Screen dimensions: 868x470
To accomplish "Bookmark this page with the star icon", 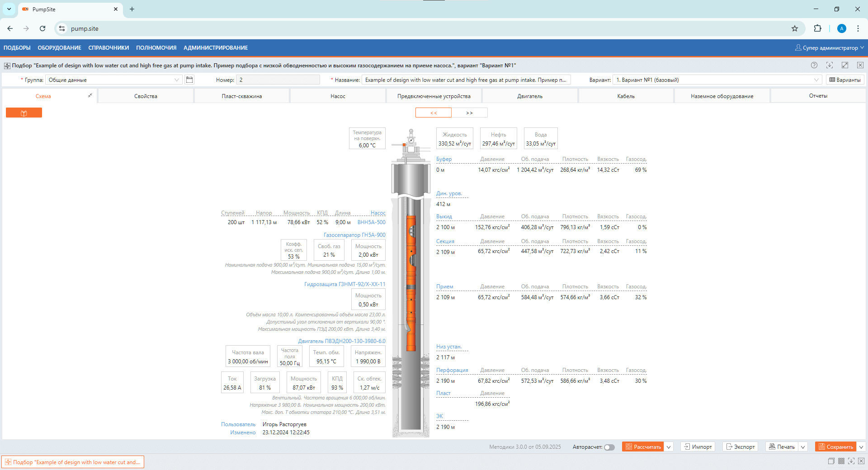I will point(795,28).
